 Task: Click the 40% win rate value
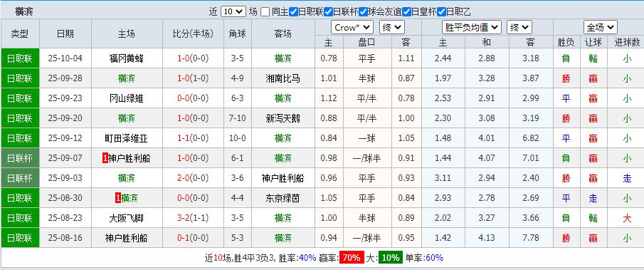(307, 258)
